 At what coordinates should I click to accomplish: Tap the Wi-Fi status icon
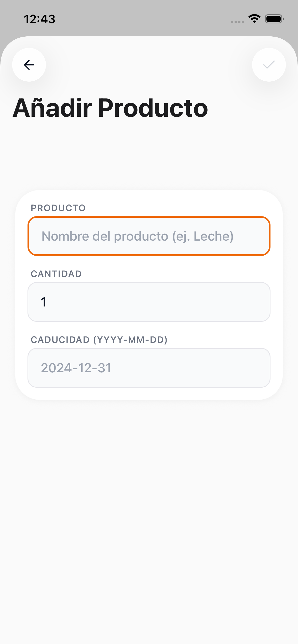(x=254, y=19)
